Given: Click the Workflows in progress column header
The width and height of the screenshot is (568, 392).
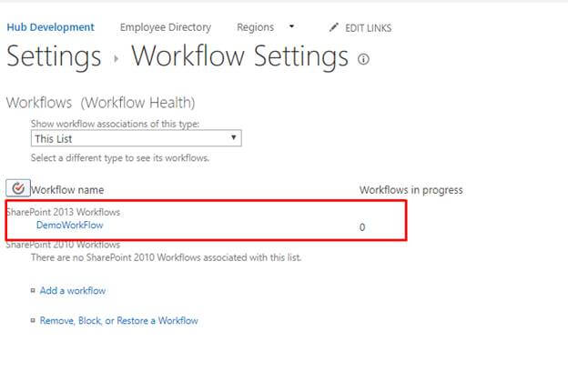Looking at the screenshot, I should (x=411, y=190).
